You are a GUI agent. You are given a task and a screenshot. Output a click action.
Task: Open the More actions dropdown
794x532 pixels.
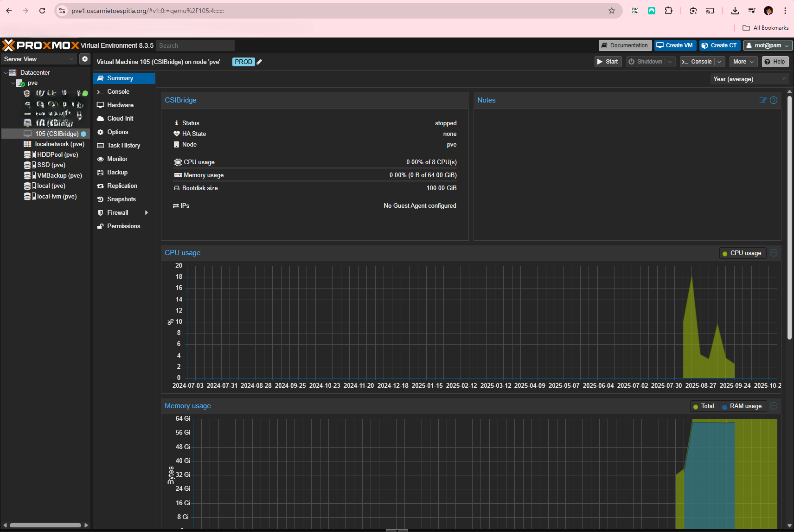click(743, 61)
